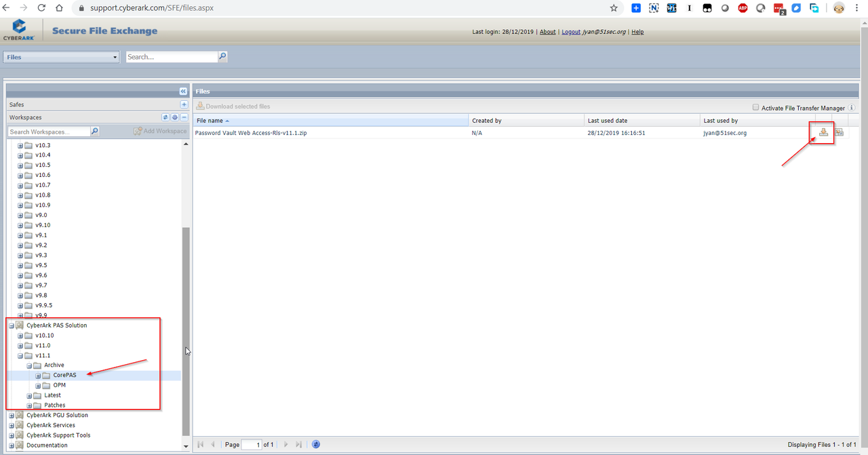Select the CyberArk Support Tools tree item
The width and height of the screenshot is (868, 455).
click(x=58, y=435)
